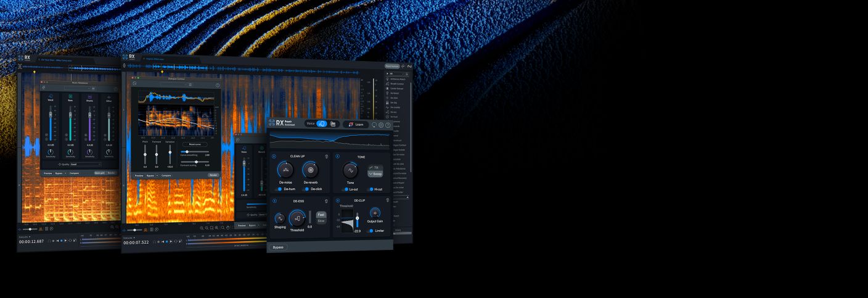This screenshot has height=298, width=868.
Task: Click the Vocal sensitivity knob
Action: [x=51, y=152]
